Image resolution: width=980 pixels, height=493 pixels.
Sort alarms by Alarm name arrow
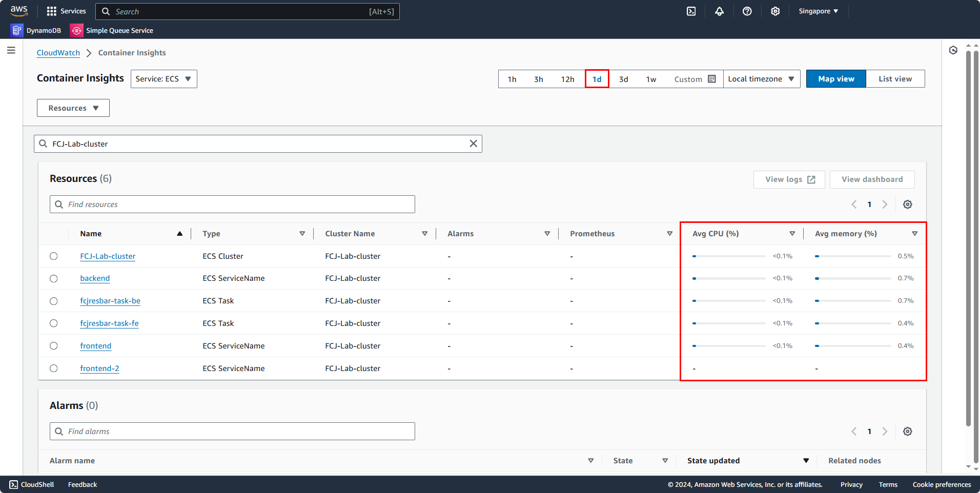[x=591, y=461]
